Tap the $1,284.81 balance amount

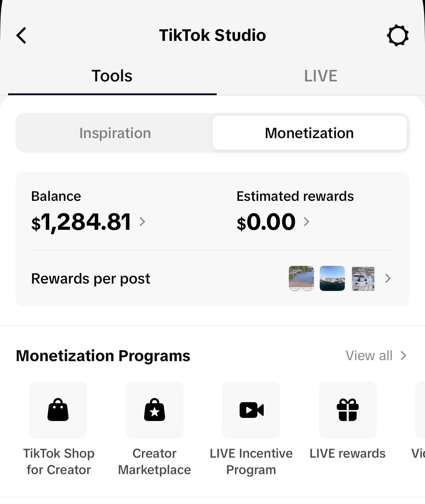tap(81, 222)
